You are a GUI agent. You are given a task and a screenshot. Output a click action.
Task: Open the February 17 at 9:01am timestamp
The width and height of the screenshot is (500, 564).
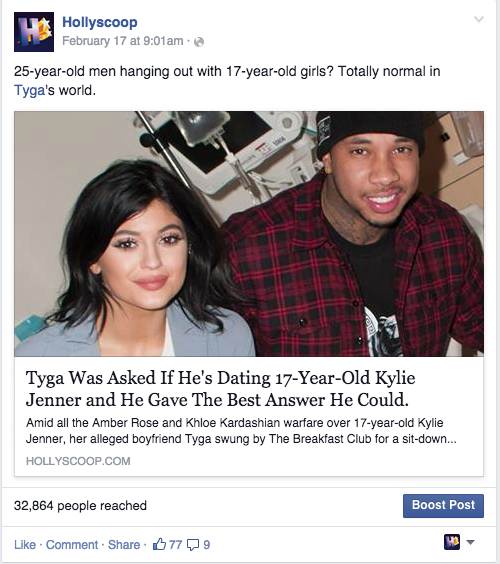tap(123, 41)
